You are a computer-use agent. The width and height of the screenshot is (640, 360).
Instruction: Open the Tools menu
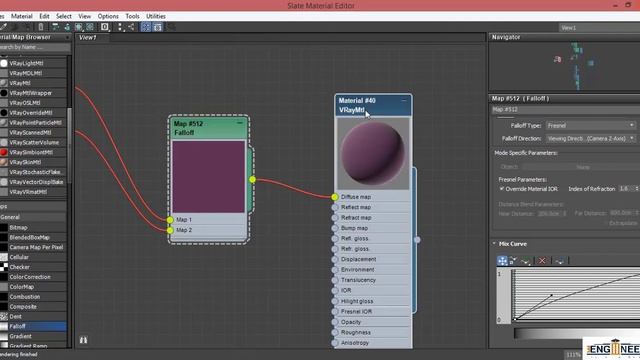pyautogui.click(x=132, y=16)
